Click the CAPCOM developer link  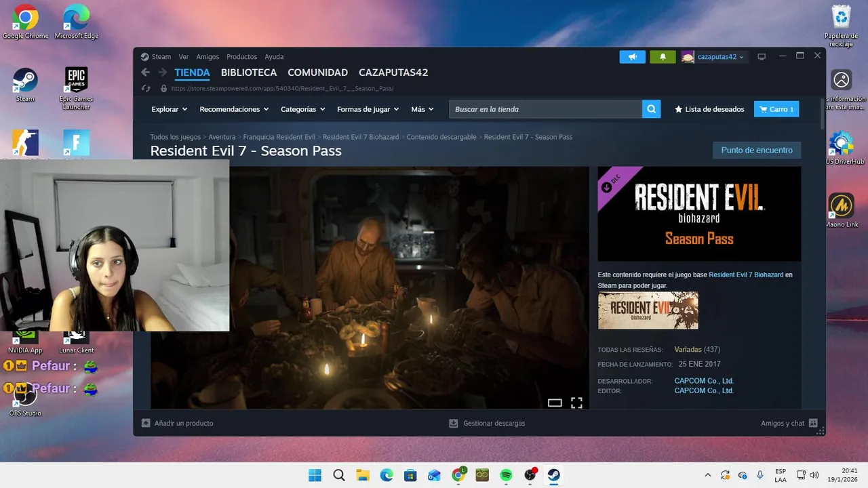pyautogui.click(x=704, y=381)
